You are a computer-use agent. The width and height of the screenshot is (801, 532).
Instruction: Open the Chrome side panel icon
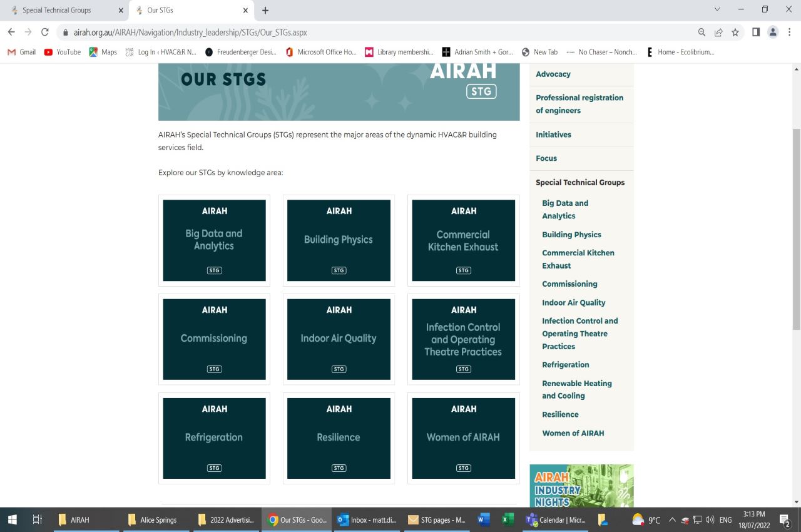[756, 32]
